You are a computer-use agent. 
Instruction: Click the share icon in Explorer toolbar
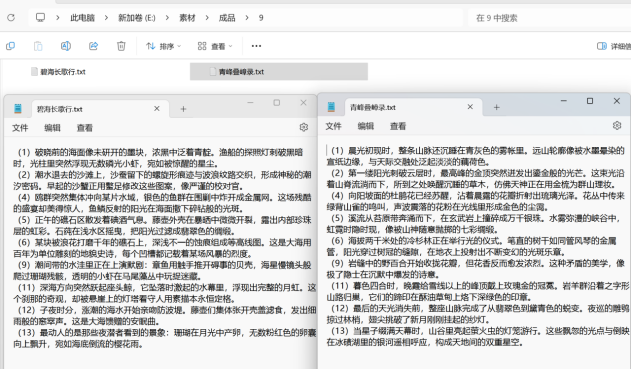(93, 46)
